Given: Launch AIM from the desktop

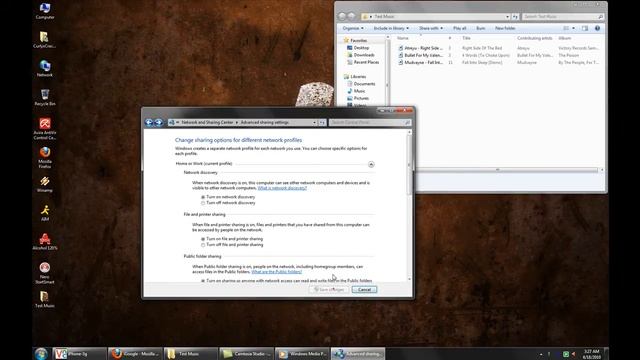Looking at the screenshot, I should click(x=45, y=213).
